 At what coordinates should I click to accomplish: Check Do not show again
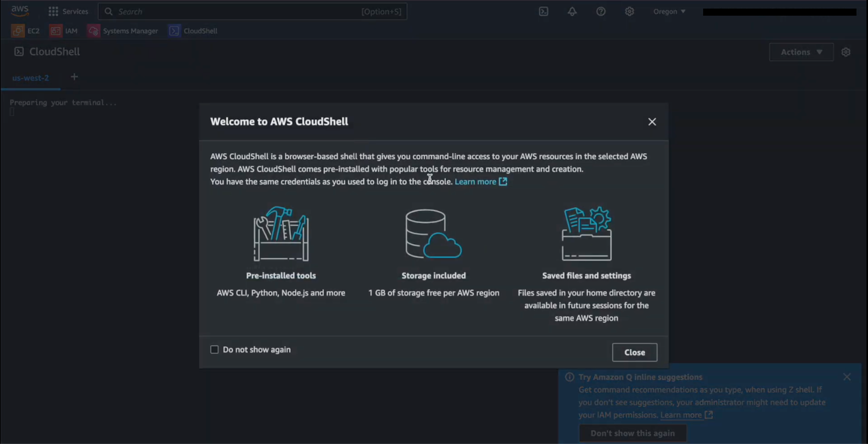214,350
